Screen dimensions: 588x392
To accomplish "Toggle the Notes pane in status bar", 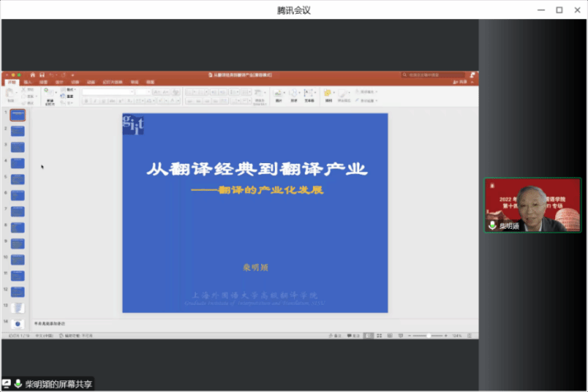I will [333, 336].
